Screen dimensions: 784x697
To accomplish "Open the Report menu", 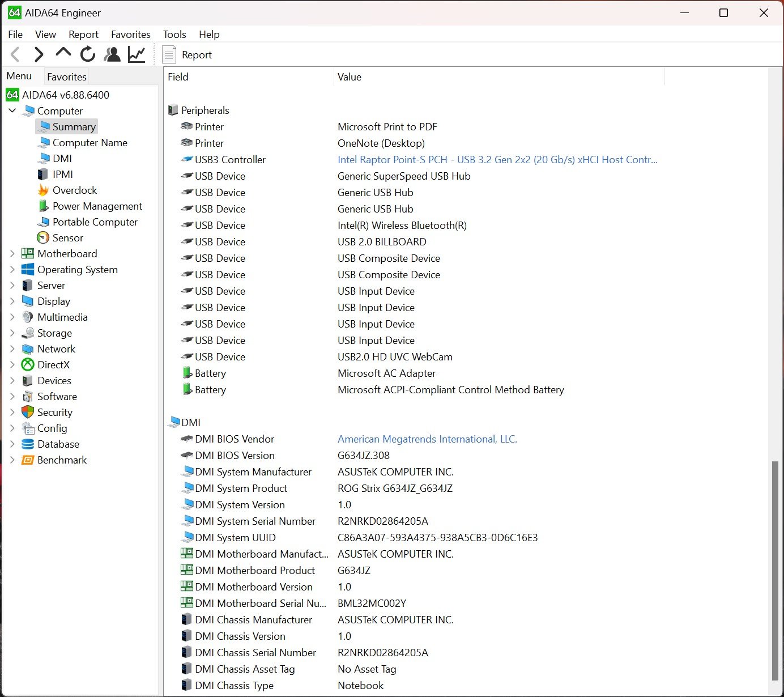I will pos(83,35).
